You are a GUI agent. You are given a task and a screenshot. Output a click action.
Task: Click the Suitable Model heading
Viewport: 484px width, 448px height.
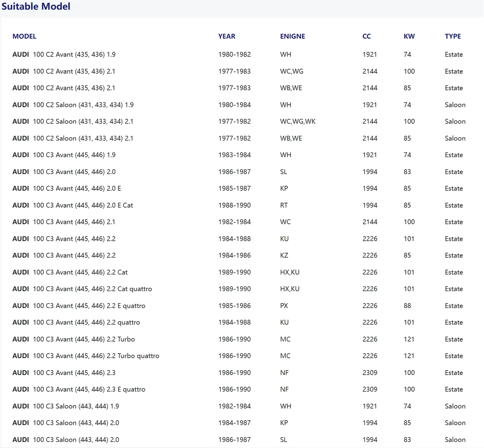pyautogui.click(x=36, y=6)
